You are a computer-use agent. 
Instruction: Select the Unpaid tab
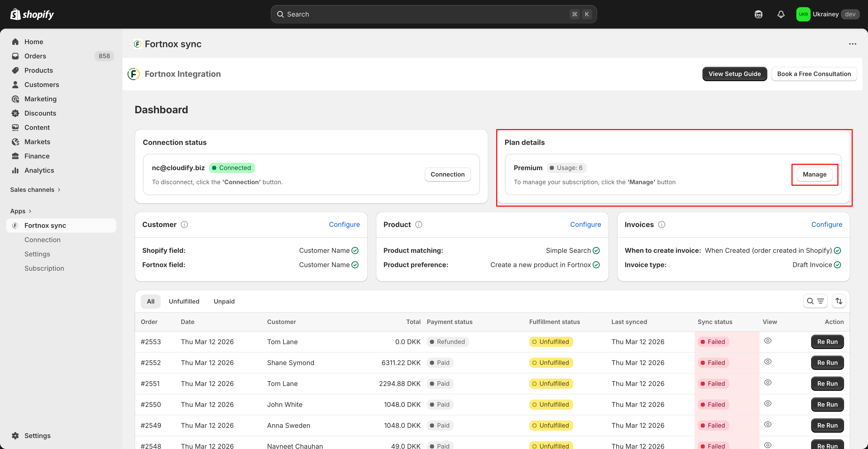click(224, 301)
